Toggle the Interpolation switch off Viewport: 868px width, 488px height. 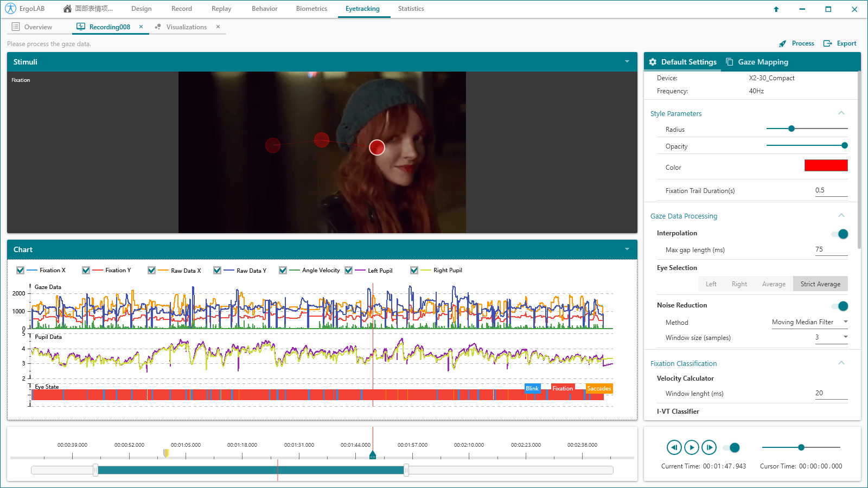click(x=839, y=234)
